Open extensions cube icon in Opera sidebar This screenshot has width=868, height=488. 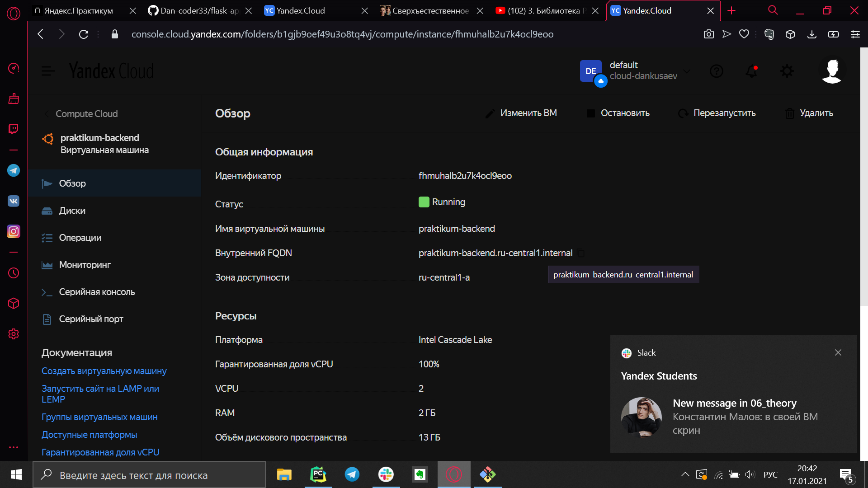(14, 303)
